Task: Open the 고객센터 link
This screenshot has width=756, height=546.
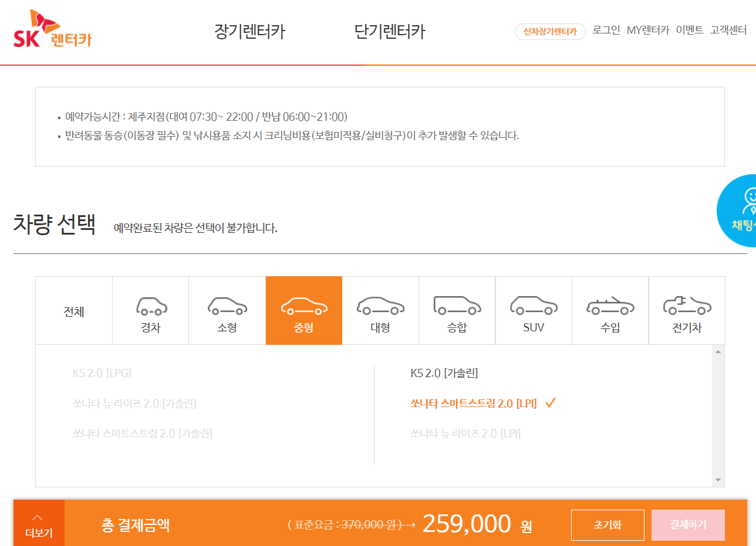Action: [728, 30]
